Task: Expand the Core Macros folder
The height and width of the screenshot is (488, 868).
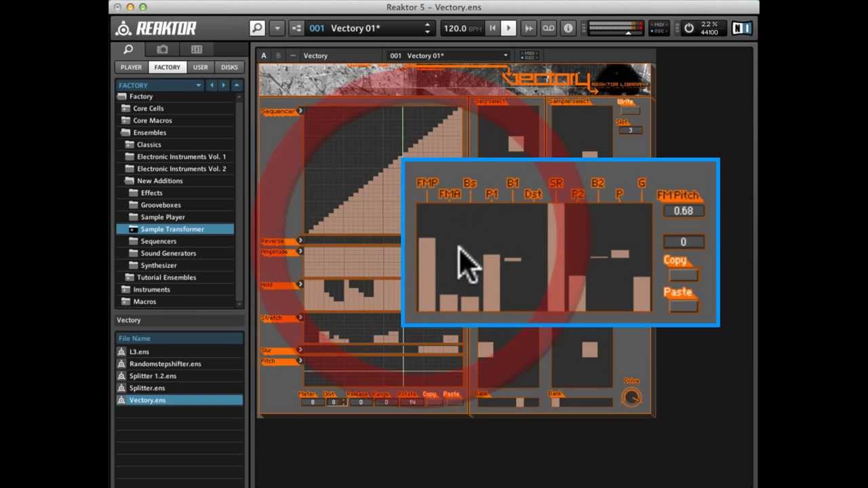Action: click(125, 121)
